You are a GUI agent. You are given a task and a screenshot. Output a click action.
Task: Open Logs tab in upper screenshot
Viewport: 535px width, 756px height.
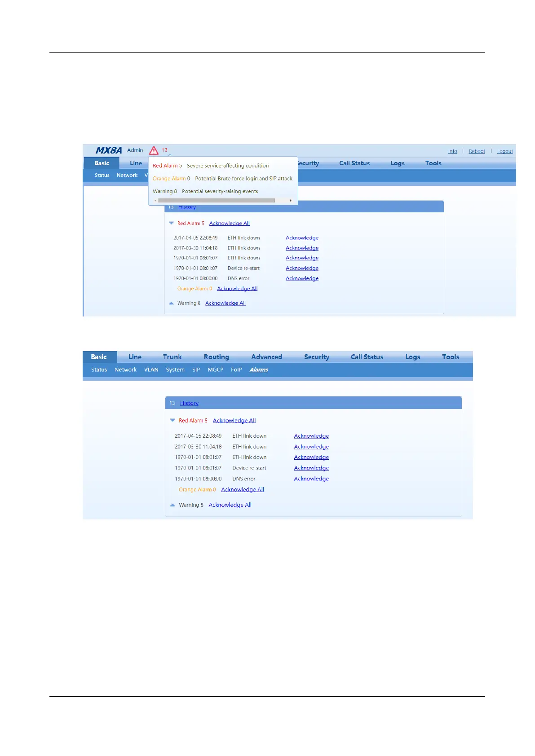[398, 163]
